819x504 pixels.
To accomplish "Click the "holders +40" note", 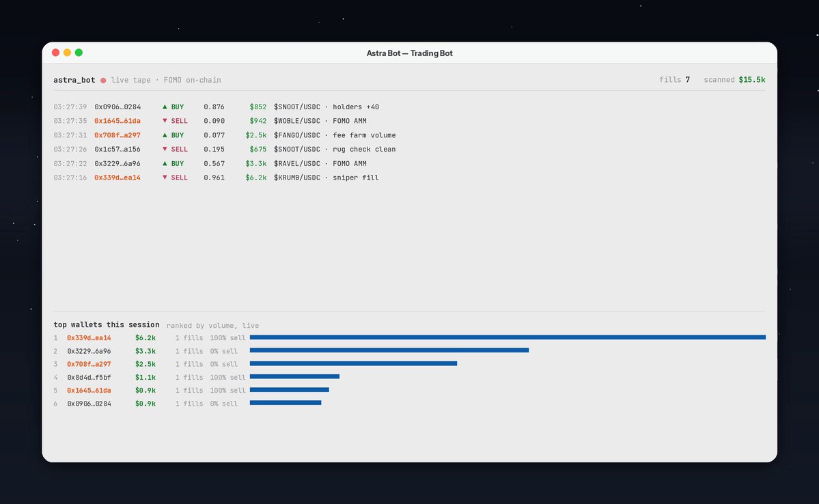I will [x=357, y=107].
